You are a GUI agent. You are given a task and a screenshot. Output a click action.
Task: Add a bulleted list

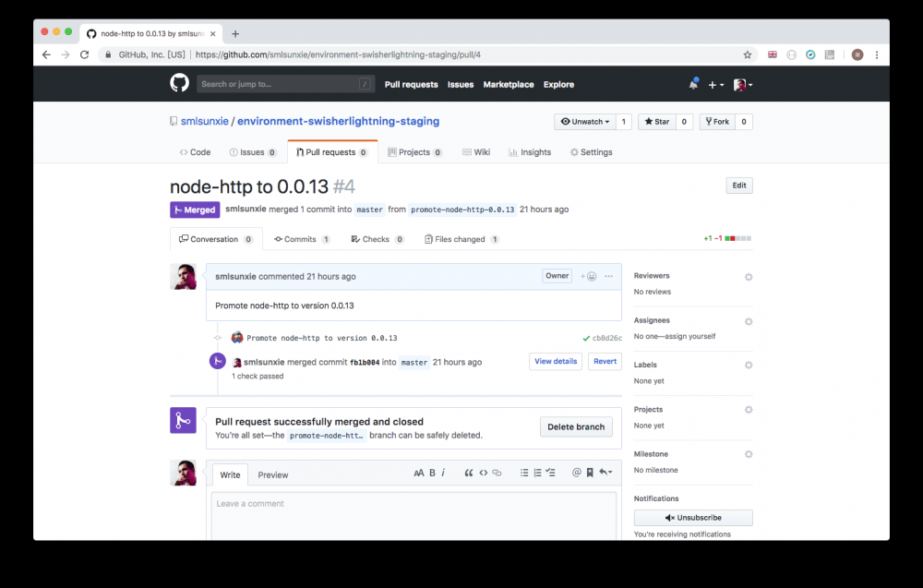[524, 473]
